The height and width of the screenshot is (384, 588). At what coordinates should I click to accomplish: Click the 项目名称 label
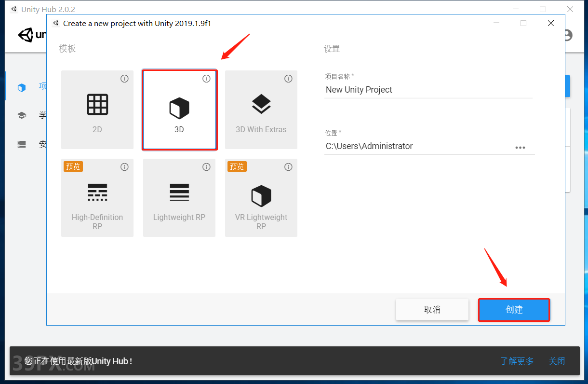pos(338,76)
